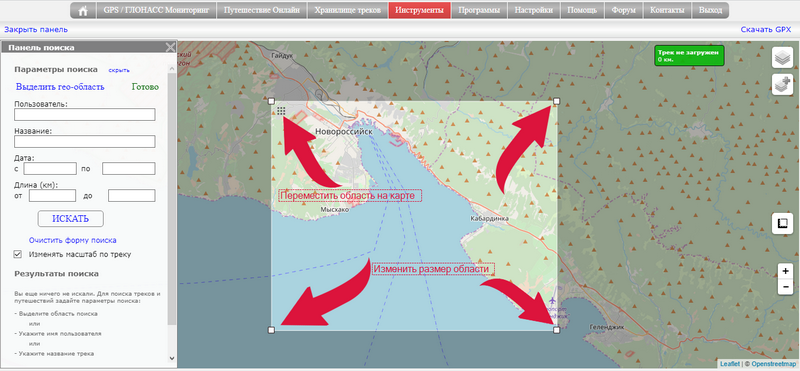Click the add layer plus icon
Viewport: 800px width, 371px height.
point(782,84)
